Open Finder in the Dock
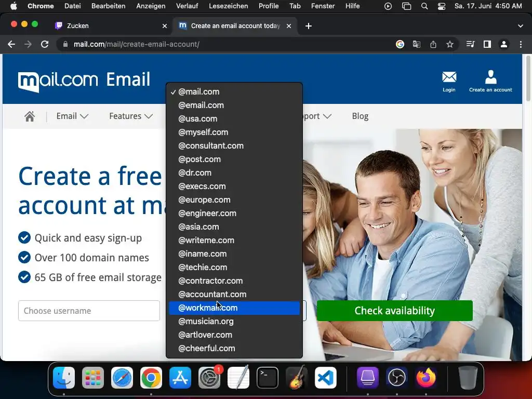532x399 pixels. [64, 378]
